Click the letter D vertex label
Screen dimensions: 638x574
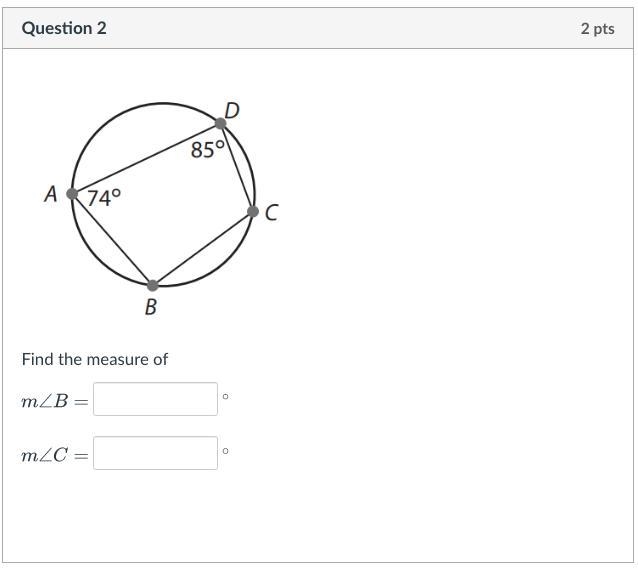pyautogui.click(x=232, y=110)
